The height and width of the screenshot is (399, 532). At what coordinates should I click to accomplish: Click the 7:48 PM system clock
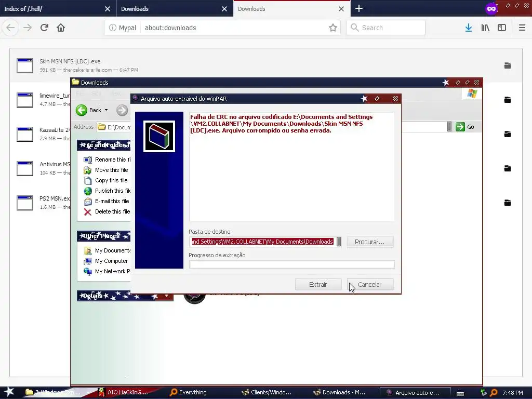(x=513, y=393)
